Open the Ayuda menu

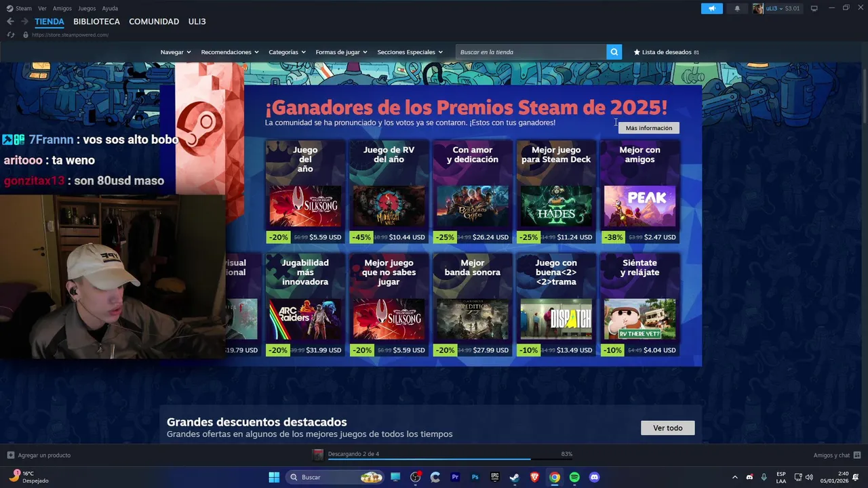[x=110, y=8]
